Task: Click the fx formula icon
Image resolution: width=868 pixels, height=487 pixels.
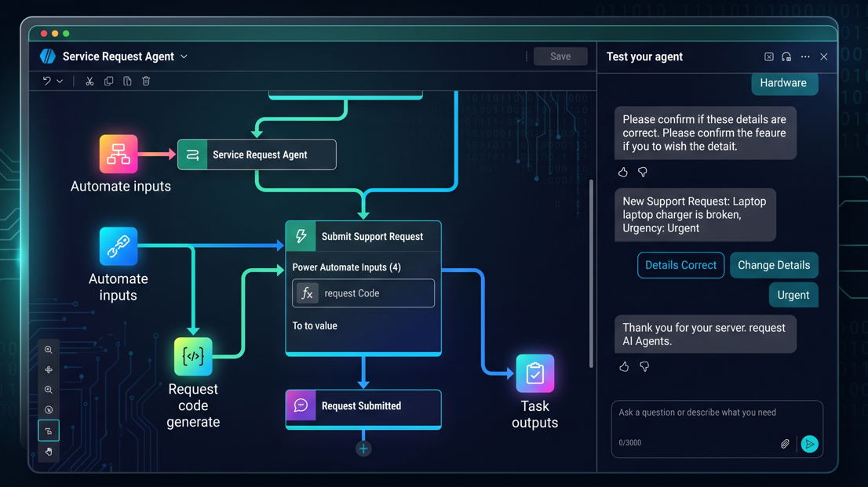Action: point(307,293)
